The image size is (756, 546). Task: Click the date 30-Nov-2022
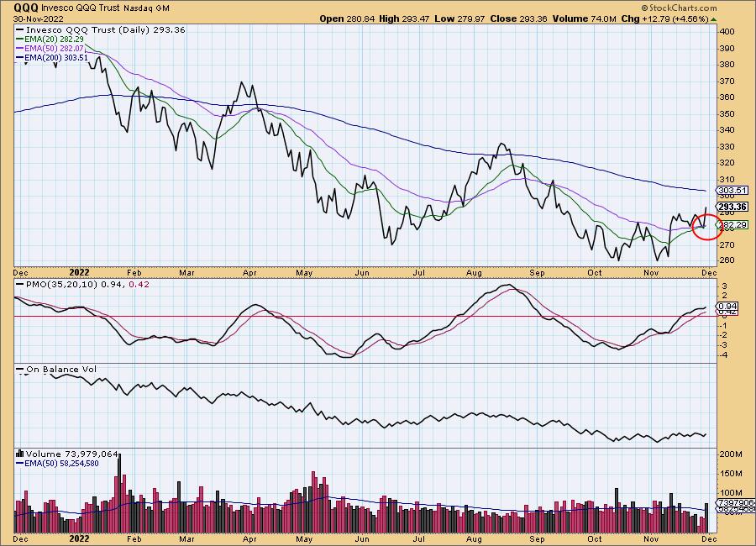(38, 18)
